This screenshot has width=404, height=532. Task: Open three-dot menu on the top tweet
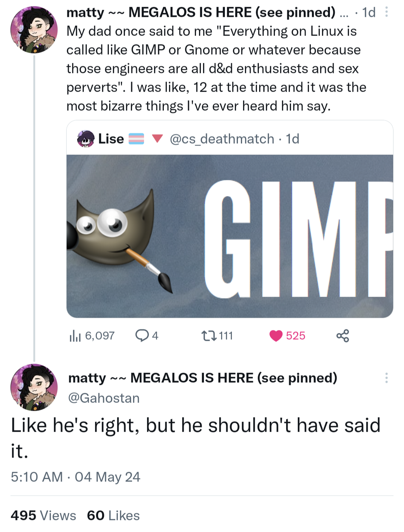386,12
